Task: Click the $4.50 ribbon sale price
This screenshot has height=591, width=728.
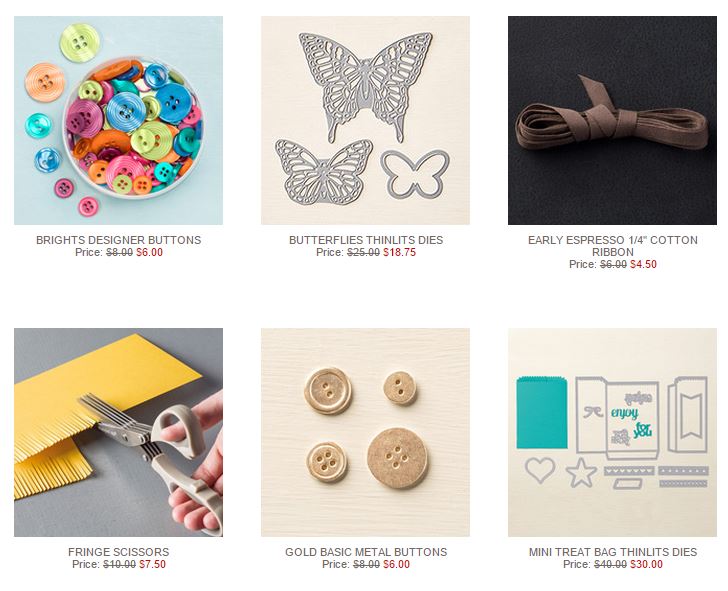Action: [643, 264]
